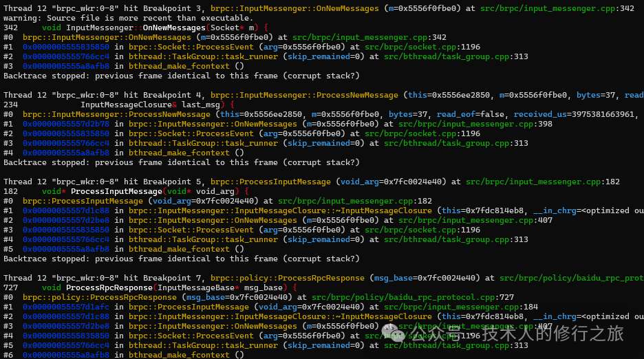Click "Backtrace stopped" line below the Breakpoint 5 backtrace
Image resolution: width=644 pixels, height=359 pixels.
[182, 259]
